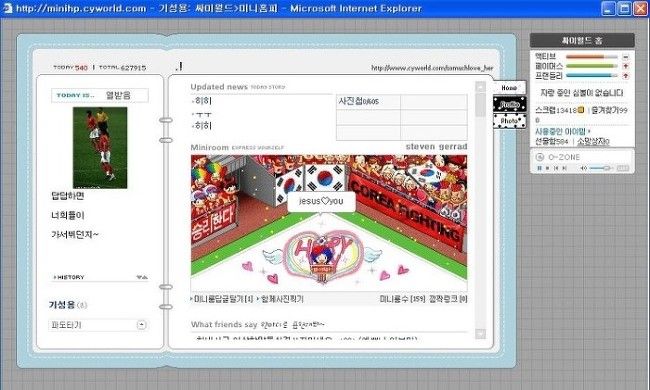Screen dimensions: 650x390
Task: Click the What friends say heading
Action: coord(224,325)
